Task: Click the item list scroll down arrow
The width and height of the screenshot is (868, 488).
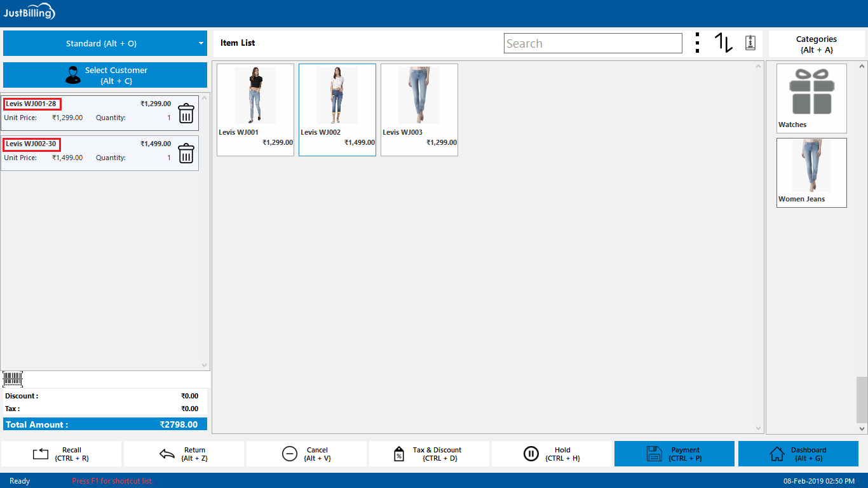Action: point(758,429)
